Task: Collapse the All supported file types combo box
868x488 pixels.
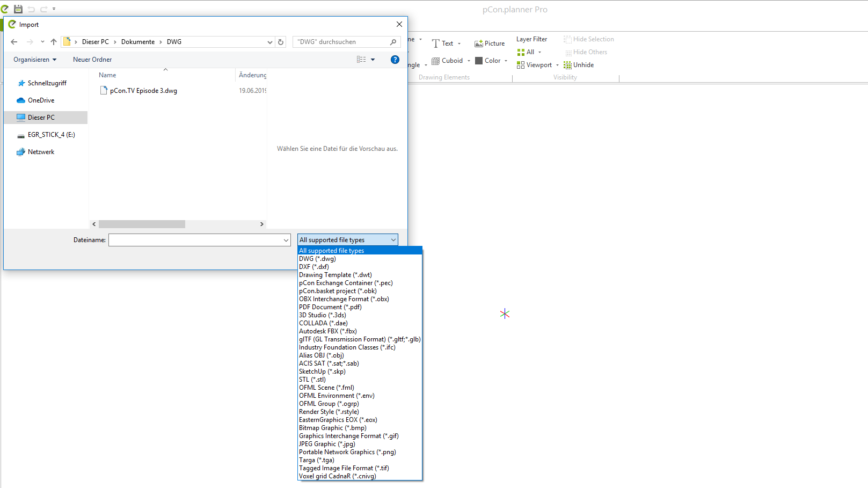Action: (x=348, y=240)
